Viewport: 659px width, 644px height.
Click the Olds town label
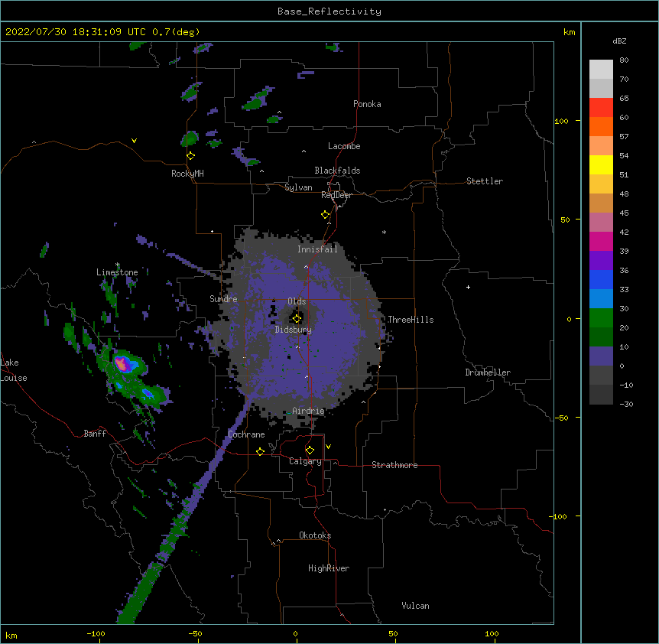coord(297,301)
